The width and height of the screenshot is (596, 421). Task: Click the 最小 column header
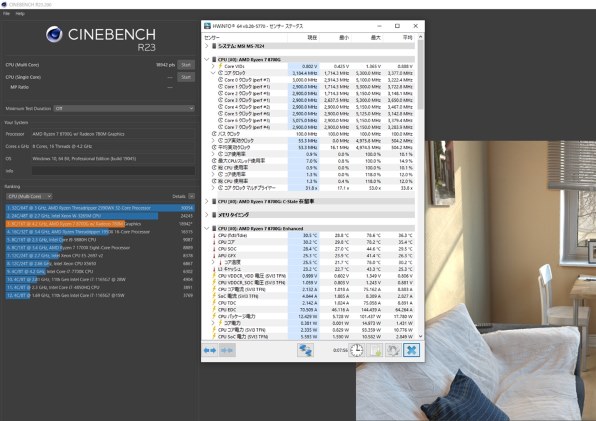[x=335, y=38]
